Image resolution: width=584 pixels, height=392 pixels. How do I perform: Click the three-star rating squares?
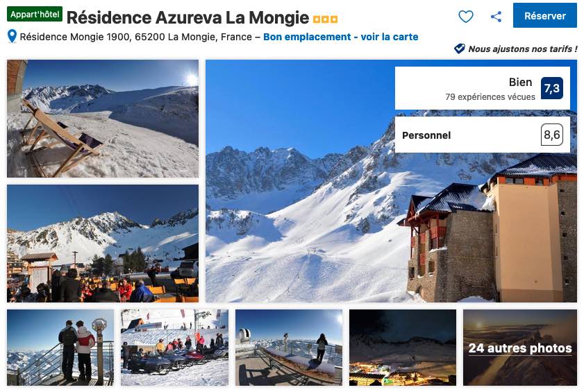325,19
